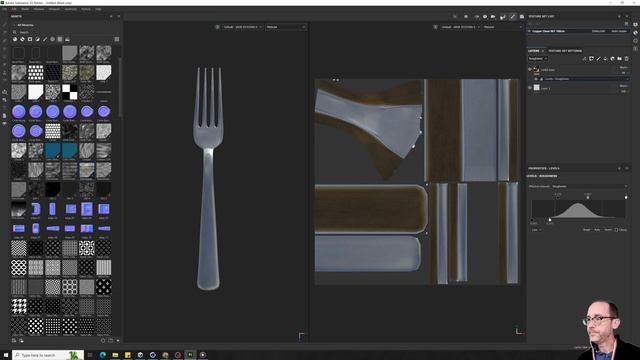The width and height of the screenshot is (640, 360).
Task: Click the Reset button in Levels
Action: (x=587, y=230)
